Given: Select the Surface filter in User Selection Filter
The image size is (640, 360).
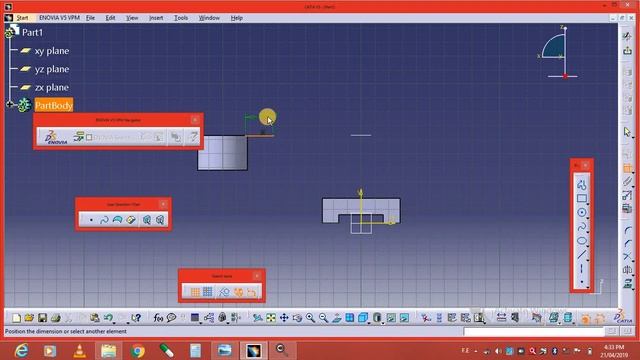Looking at the screenshot, I should (117, 220).
